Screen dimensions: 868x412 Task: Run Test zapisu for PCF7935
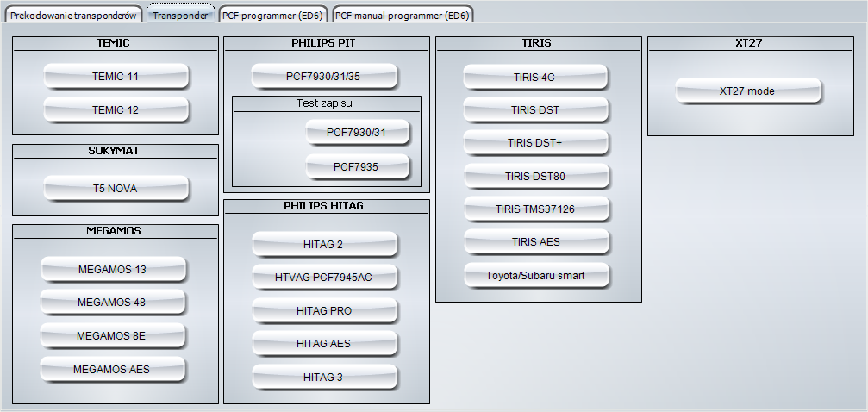pos(358,166)
